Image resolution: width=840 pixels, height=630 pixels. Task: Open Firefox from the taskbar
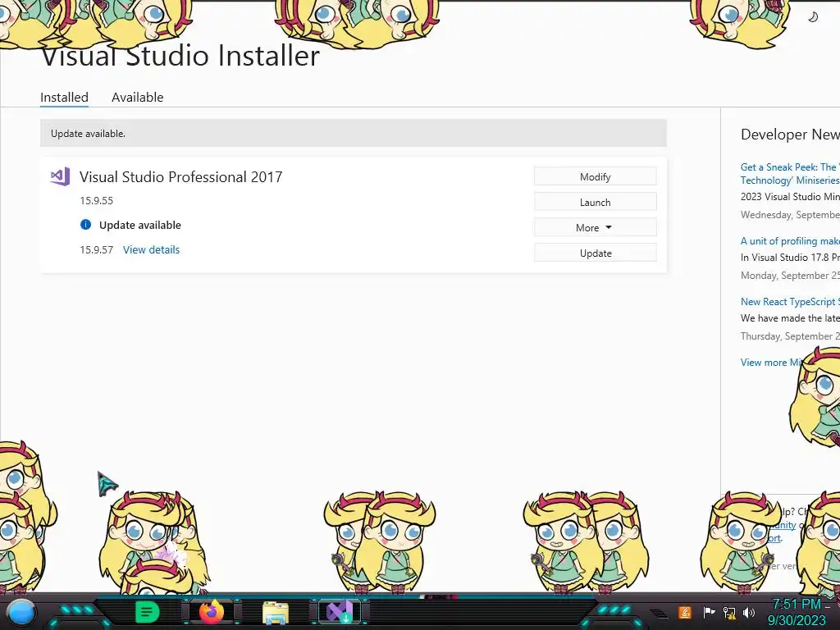click(211, 612)
